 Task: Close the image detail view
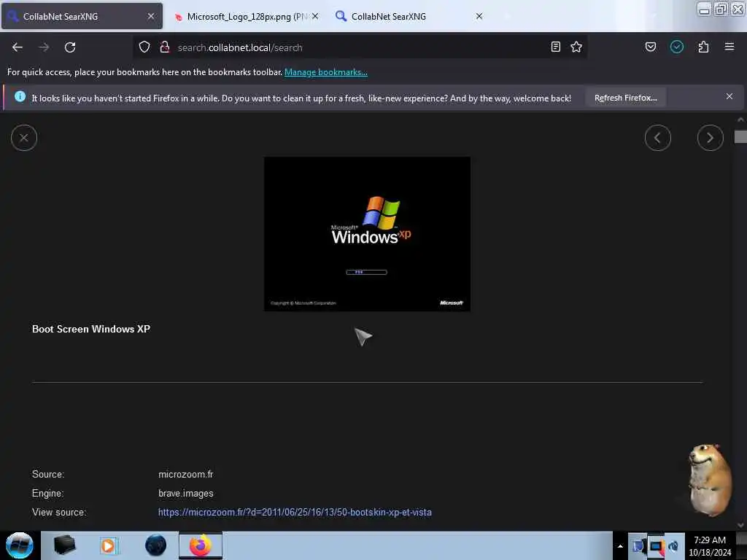24,138
